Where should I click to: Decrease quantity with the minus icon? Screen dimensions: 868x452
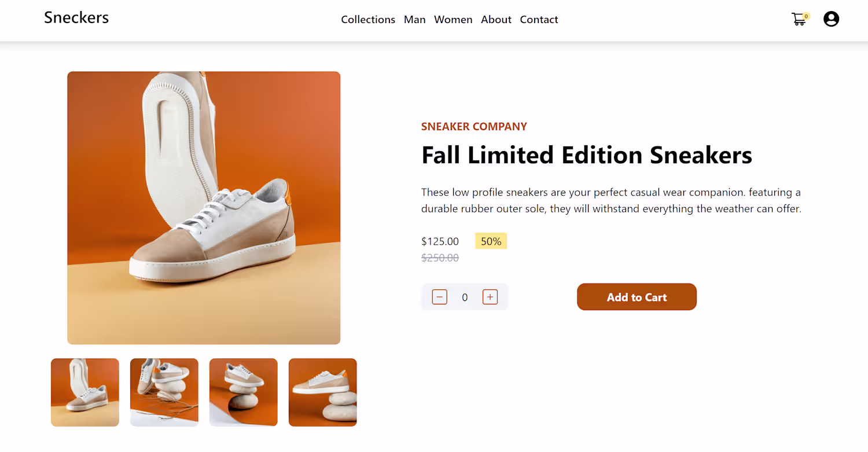(x=440, y=297)
